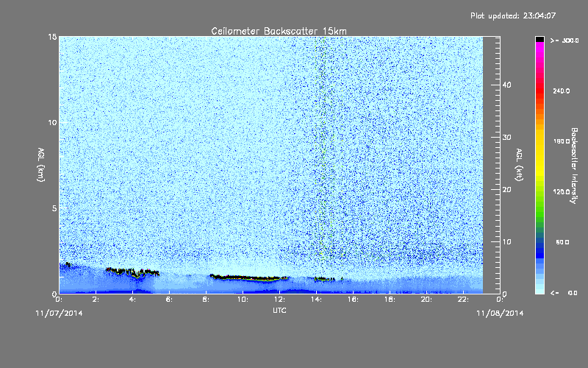Click the start date label 11/07/2014
The height and width of the screenshot is (368, 588).
tap(59, 314)
